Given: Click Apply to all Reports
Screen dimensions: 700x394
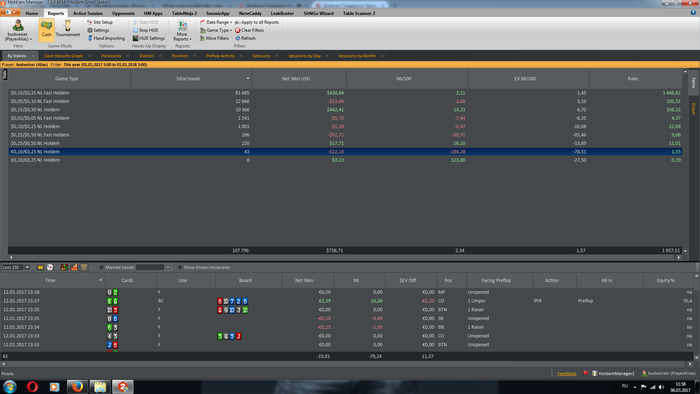Looking at the screenshot, I should [257, 22].
